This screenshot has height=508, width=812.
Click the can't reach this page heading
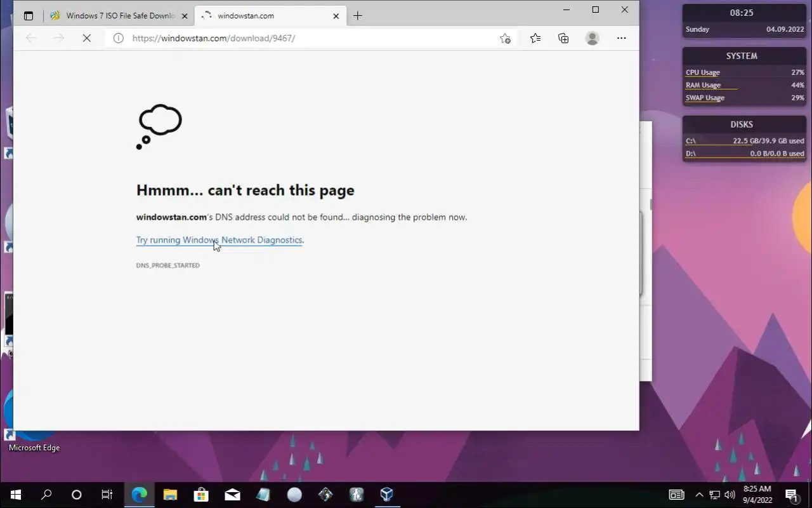[x=246, y=190]
